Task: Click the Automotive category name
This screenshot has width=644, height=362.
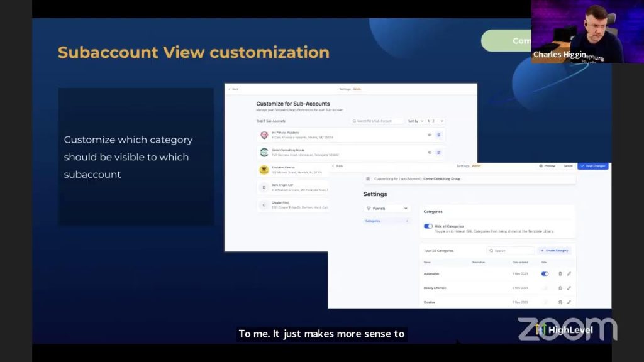Action: click(431, 274)
